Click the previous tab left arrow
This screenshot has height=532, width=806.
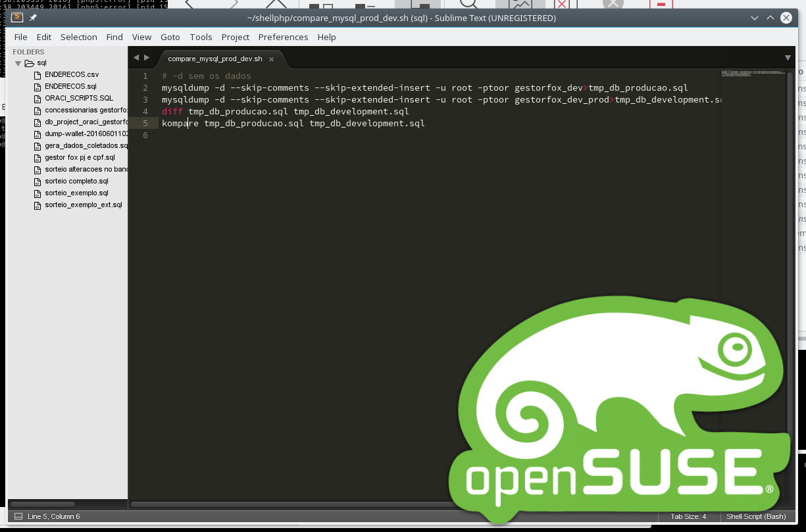(x=136, y=58)
